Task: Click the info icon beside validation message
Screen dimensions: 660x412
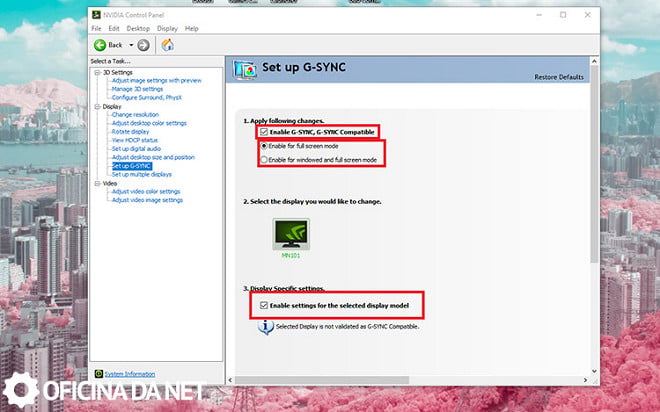Action: (x=266, y=327)
